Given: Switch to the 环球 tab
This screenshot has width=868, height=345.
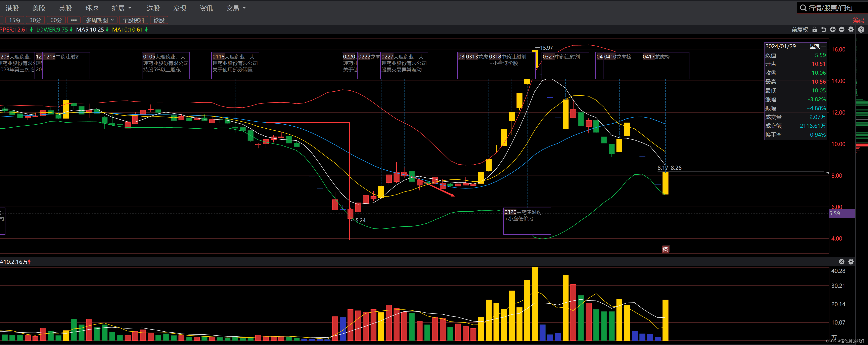Looking at the screenshot, I should coord(92,8).
